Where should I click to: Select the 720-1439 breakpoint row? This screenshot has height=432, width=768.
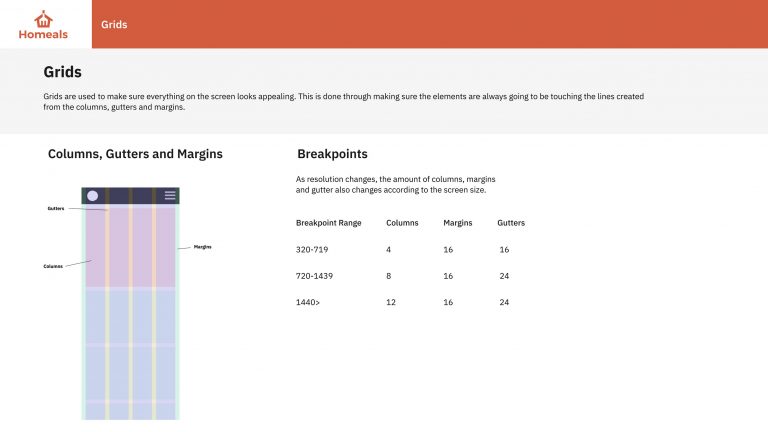(x=403, y=276)
